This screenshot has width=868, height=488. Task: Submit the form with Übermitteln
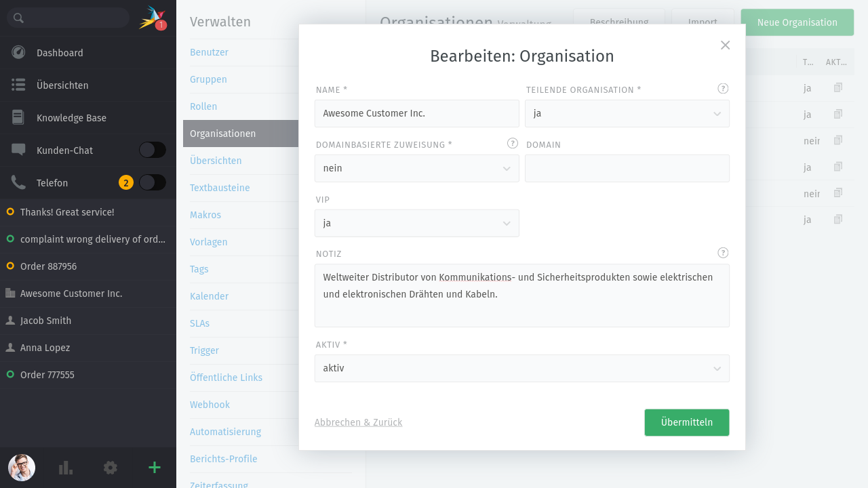686,422
